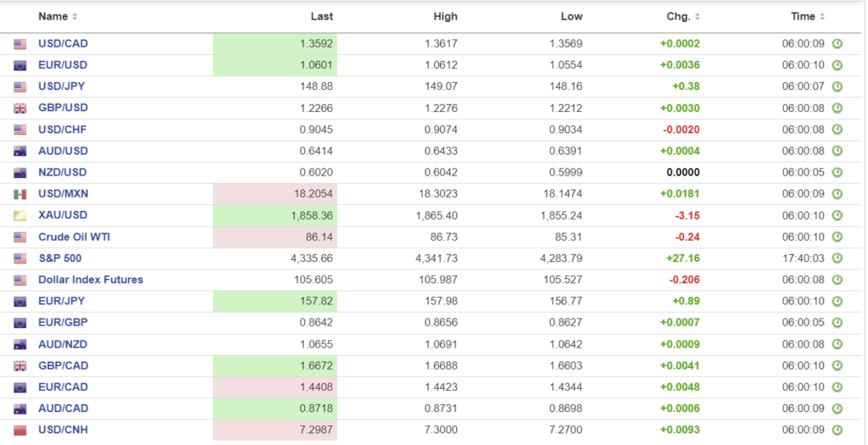Click the Australia flag icon beside AUD/NZD
This screenshot has width=868, height=445.
tap(20, 344)
